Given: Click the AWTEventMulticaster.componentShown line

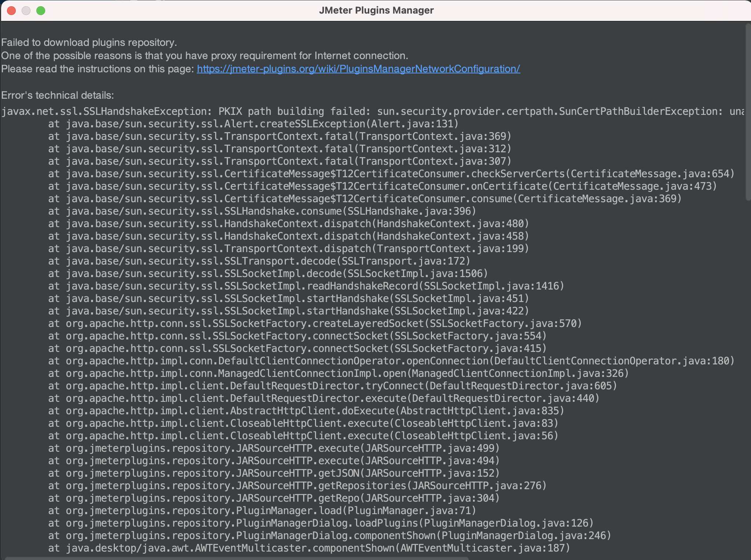Looking at the screenshot, I should [309, 548].
